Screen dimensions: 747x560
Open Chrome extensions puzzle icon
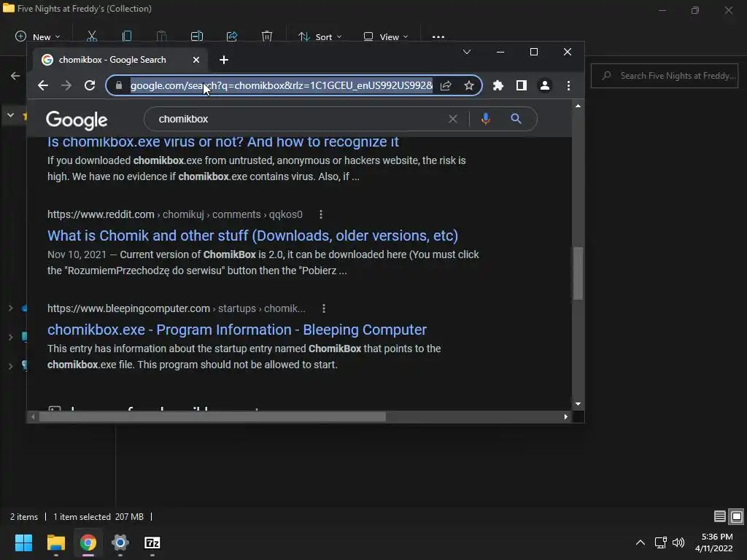[x=498, y=86]
